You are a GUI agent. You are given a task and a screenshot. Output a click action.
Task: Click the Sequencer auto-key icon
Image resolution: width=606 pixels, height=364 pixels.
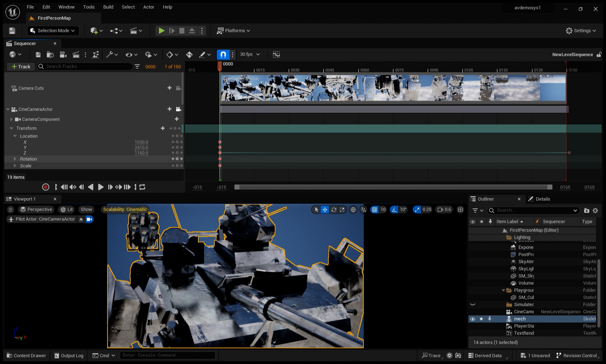pos(189,54)
